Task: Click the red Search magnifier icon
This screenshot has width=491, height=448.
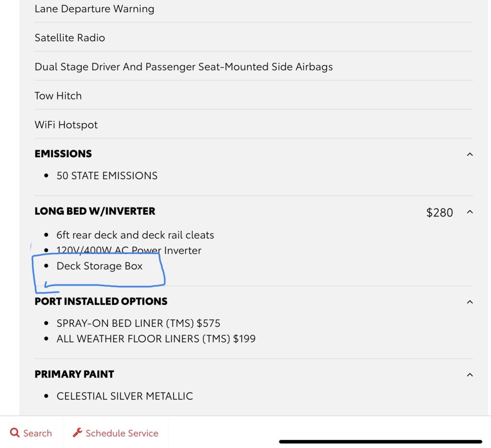Action: 15,433
